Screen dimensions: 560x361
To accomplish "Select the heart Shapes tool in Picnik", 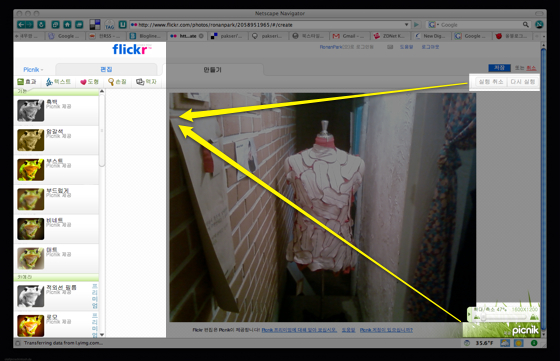I will coord(89,82).
